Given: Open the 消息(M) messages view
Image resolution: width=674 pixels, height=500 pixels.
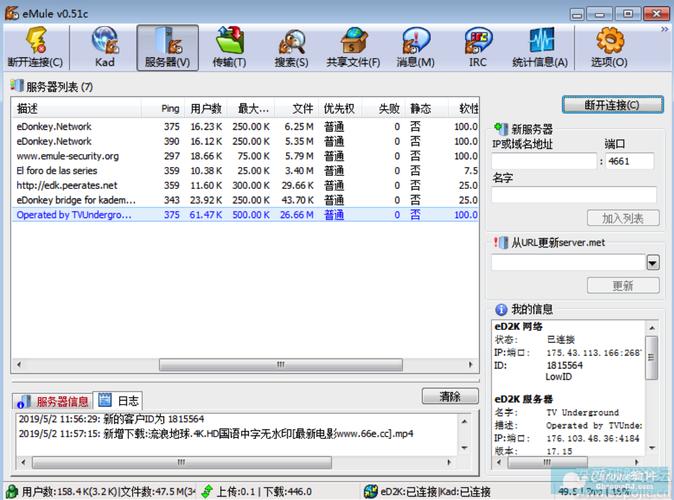Looking at the screenshot, I should pyautogui.click(x=415, y=47).
